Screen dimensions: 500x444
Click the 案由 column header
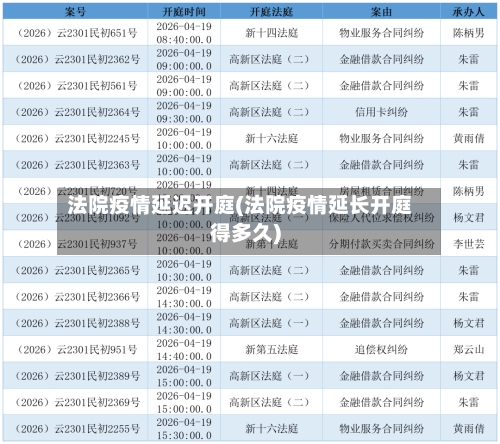(x=381, y=12)
